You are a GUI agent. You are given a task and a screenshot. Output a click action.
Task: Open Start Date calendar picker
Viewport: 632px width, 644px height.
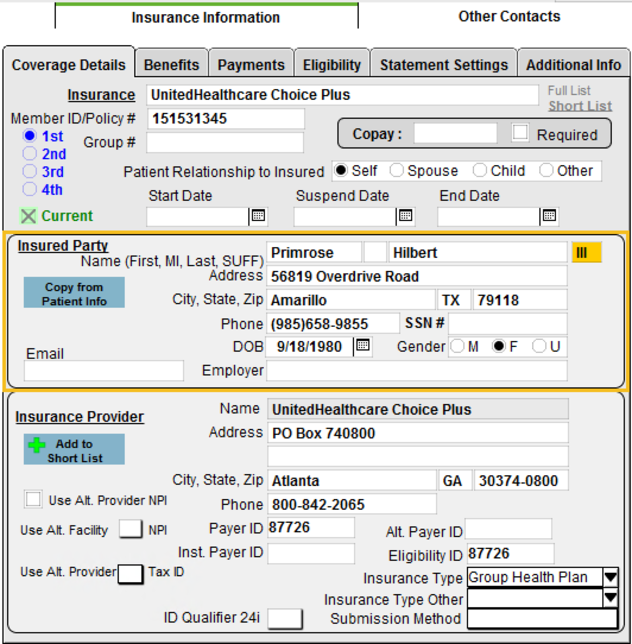tap(258, 216)
